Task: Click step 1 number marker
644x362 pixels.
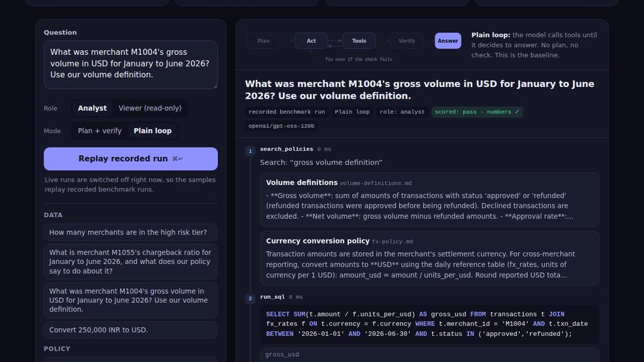Action: (x=250, y=151)
